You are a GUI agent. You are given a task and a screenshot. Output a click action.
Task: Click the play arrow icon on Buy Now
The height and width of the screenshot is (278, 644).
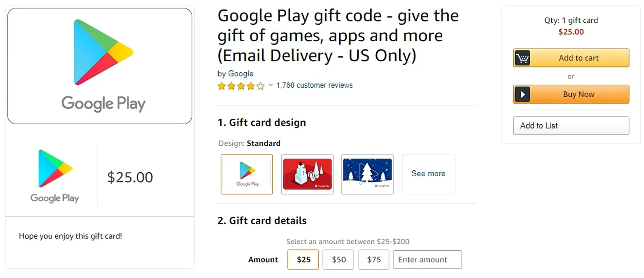click(522, 95)
